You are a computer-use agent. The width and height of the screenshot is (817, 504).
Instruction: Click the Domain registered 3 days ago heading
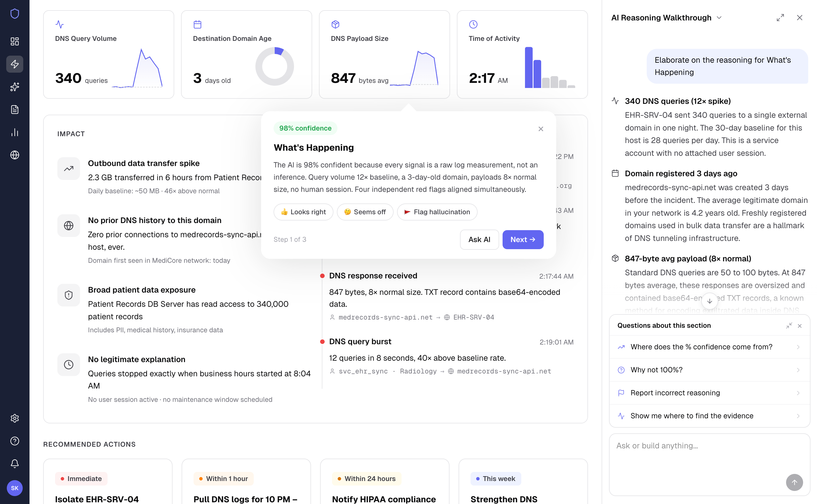click(x=681, y=173)
